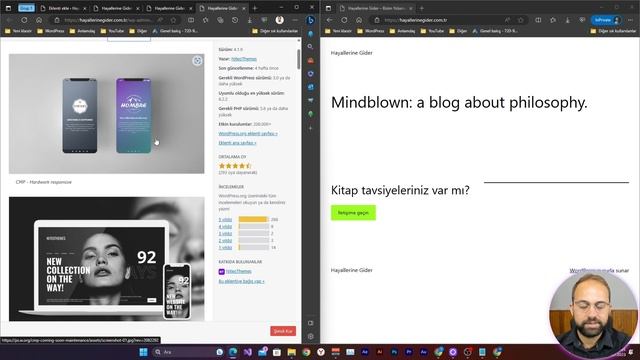
Task: Open the Bu eklentiye bağış yap link
Action: (x=241, y=281)
